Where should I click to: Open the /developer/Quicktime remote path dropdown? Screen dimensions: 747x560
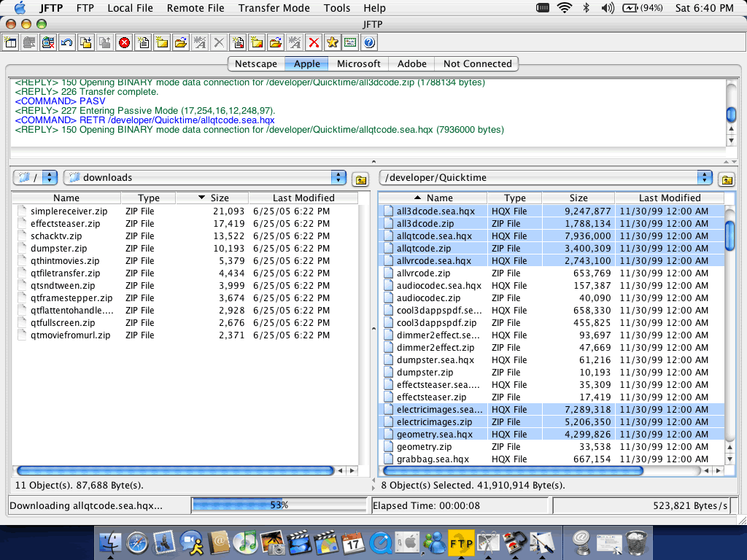pos(546,178)
